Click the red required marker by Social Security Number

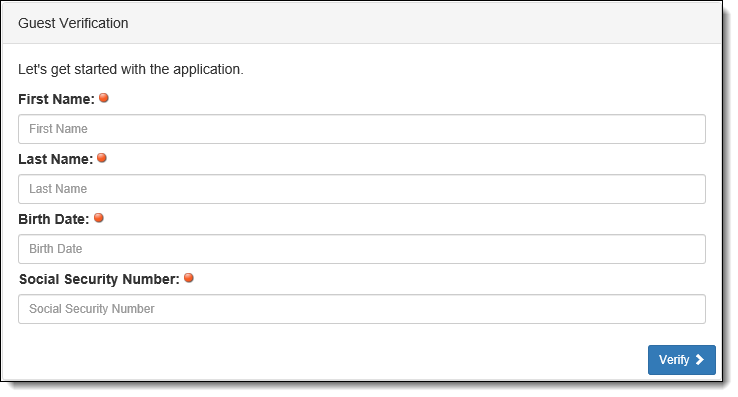(189, 278)
